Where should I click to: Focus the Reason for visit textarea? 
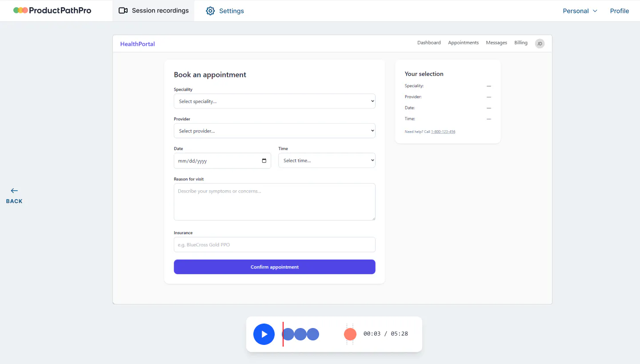pyautogui.click(x=275, y=202)
